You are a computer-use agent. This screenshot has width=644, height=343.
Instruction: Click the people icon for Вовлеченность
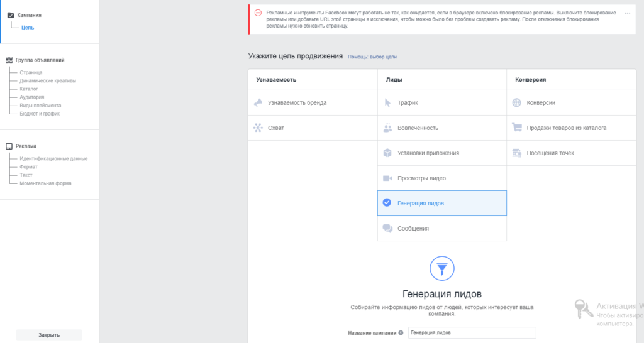(387, 128)
